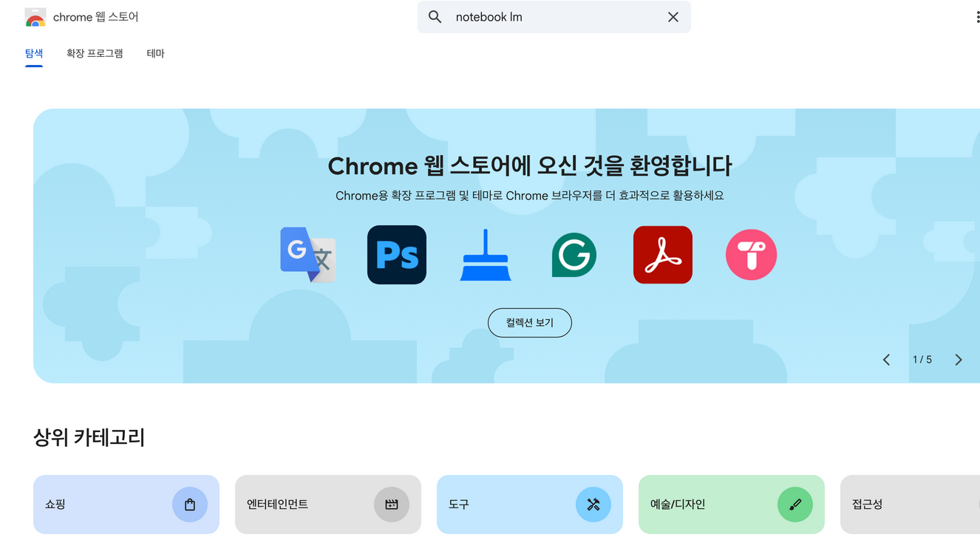Select the green Grammarly icon

(x=574, y=255)
